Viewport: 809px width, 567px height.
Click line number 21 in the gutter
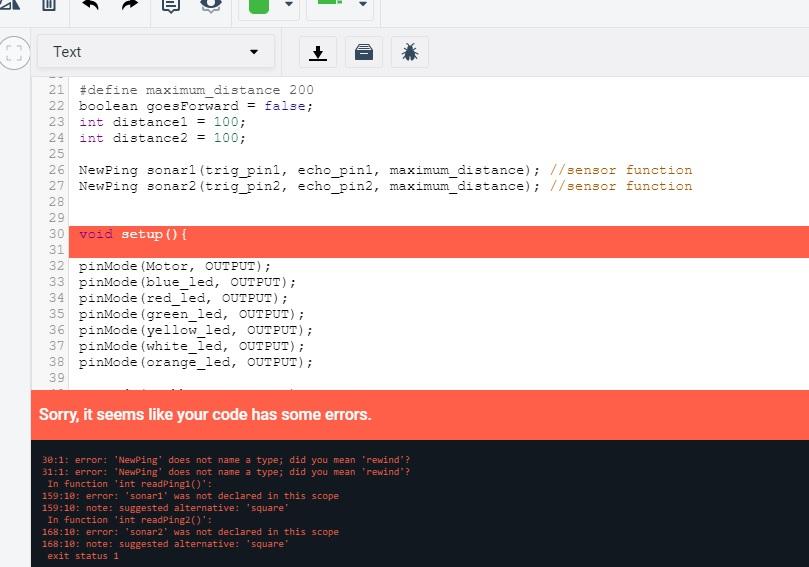coord(57,90)
